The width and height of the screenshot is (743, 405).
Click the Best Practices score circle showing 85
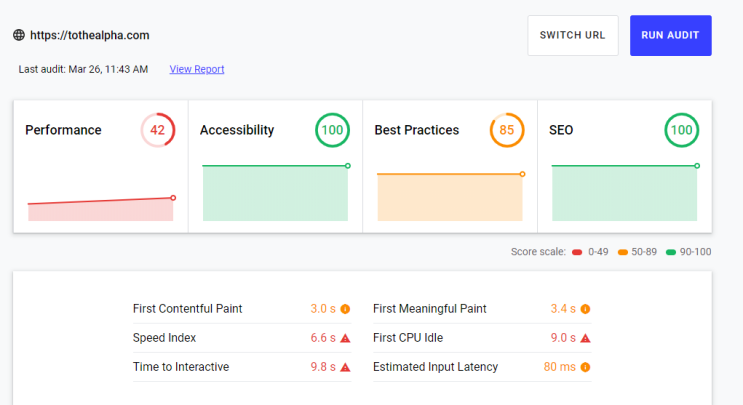click(507, 130)
